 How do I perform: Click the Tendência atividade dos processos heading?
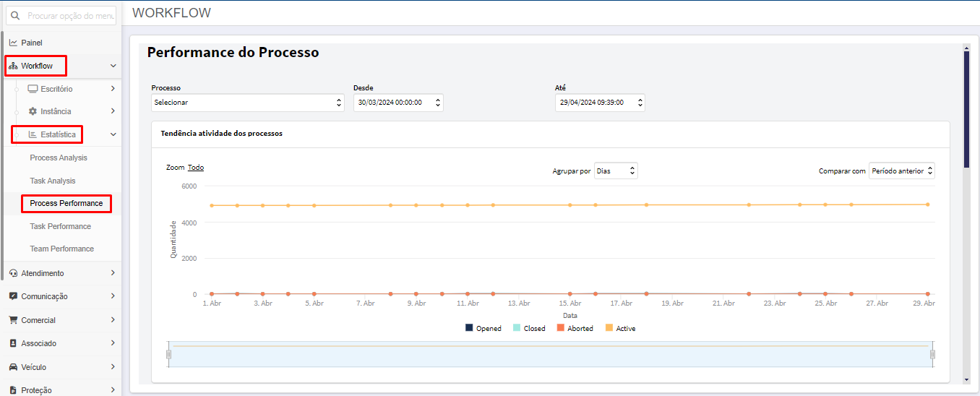(222, 134)
